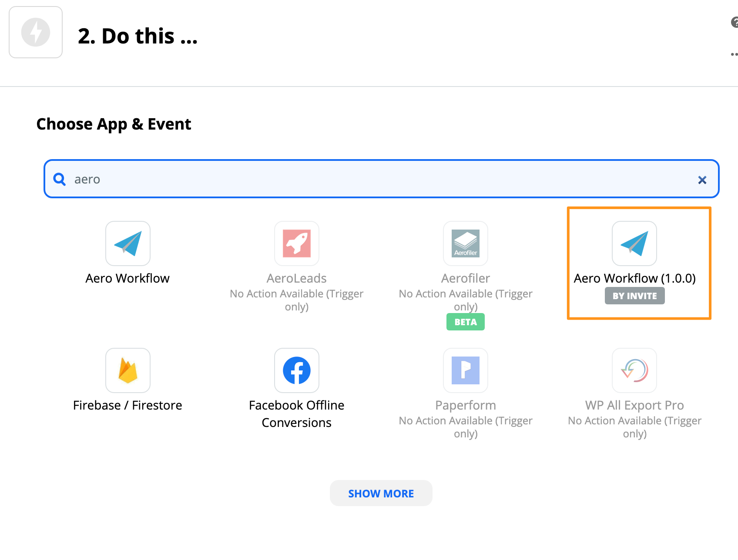Click the WP All Export Pro icon
This screenshot has width=738, height=560.
click(634, 370)
